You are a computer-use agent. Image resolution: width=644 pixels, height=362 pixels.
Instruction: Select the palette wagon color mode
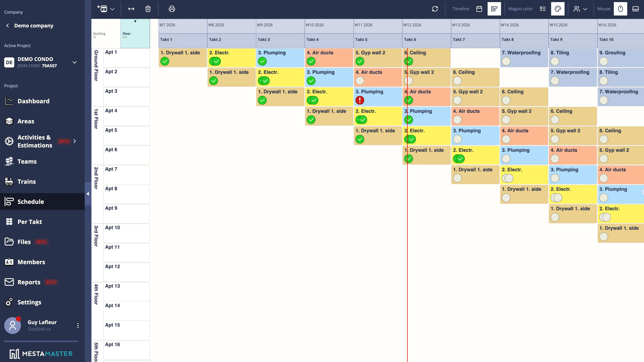(558, 9)
